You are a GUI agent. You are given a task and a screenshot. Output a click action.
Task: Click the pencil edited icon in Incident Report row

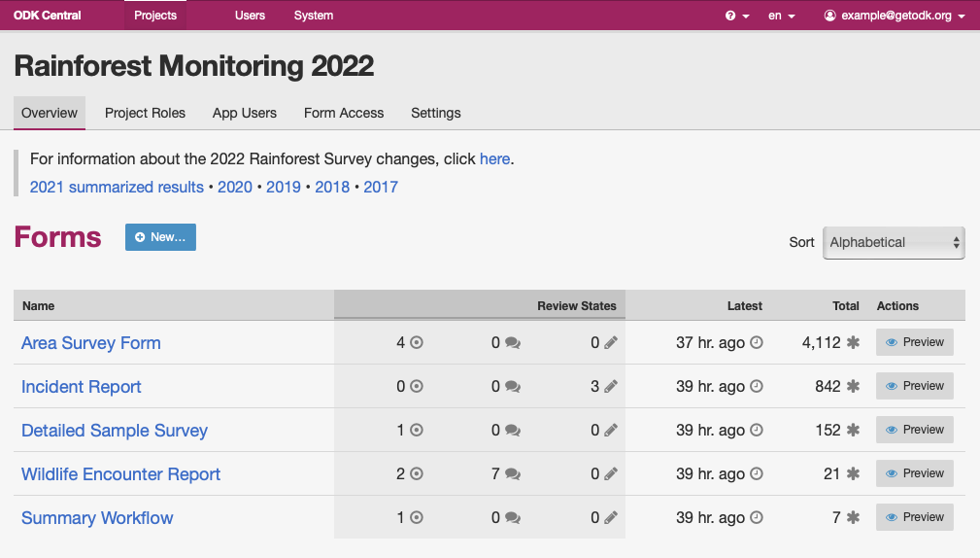610,387
